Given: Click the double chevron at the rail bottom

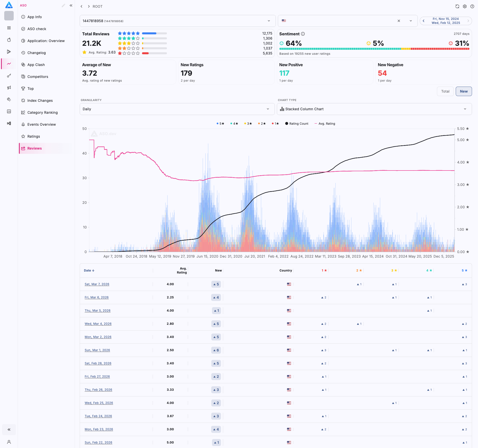Looking at the screenshot, I should 9,430.
